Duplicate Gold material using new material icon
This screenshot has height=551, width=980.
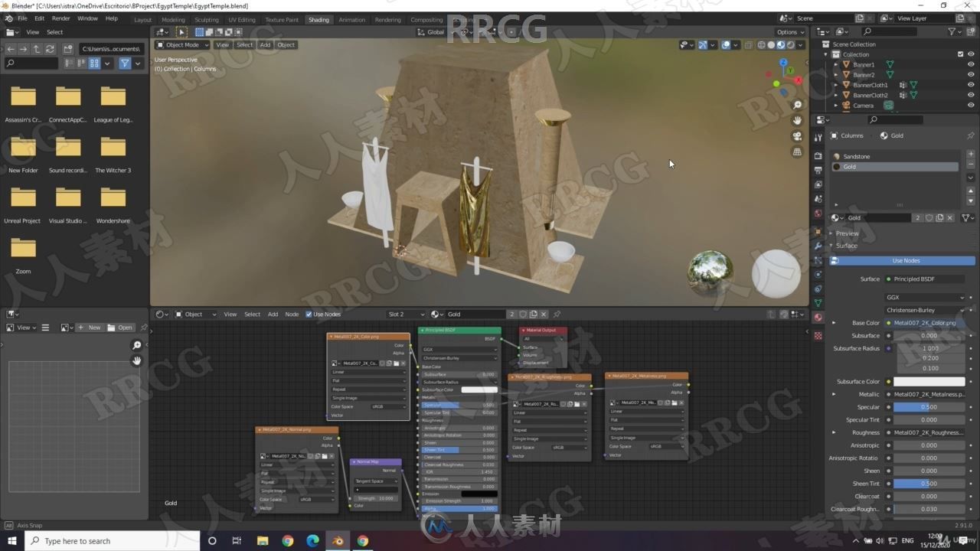939,218
